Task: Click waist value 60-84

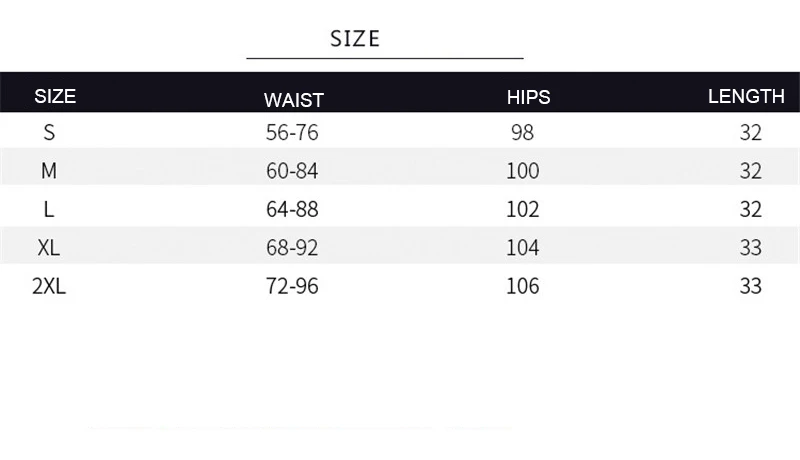Action: 292,170
